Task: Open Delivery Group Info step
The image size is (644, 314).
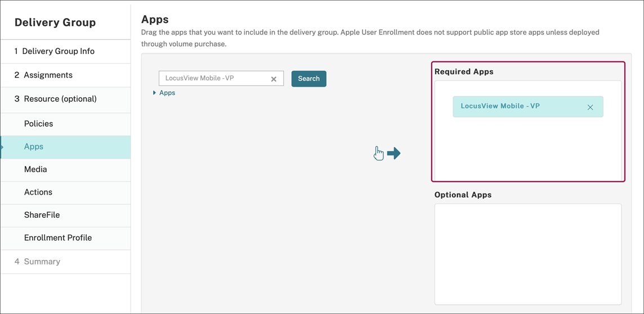Action: click(x=58, y=51)
